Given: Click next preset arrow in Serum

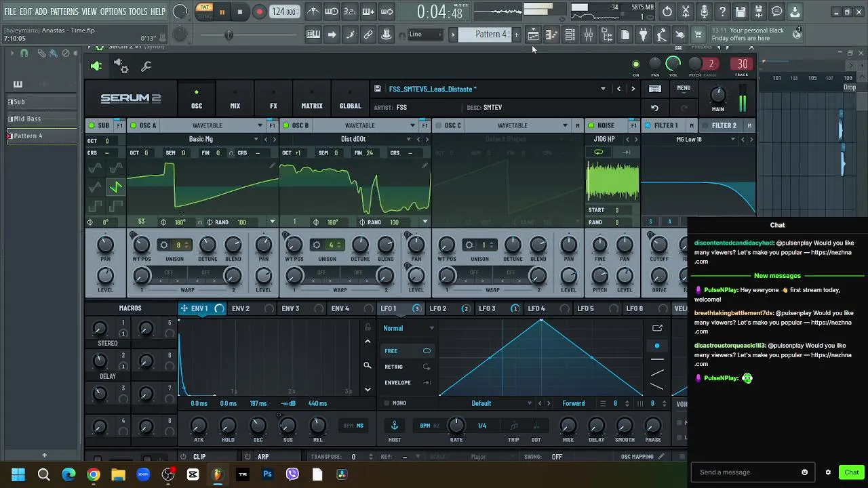Looking at the screenshot, I should (x=633, y=89).
